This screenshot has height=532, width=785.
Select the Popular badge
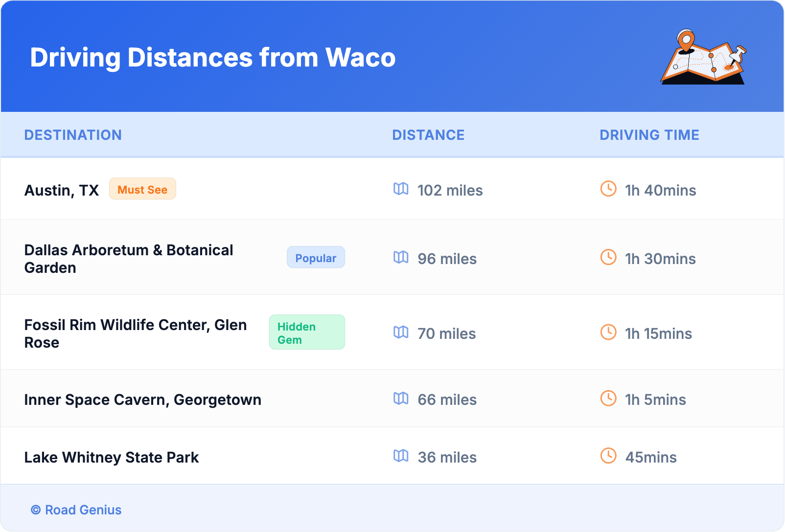[x=316, y=258]
